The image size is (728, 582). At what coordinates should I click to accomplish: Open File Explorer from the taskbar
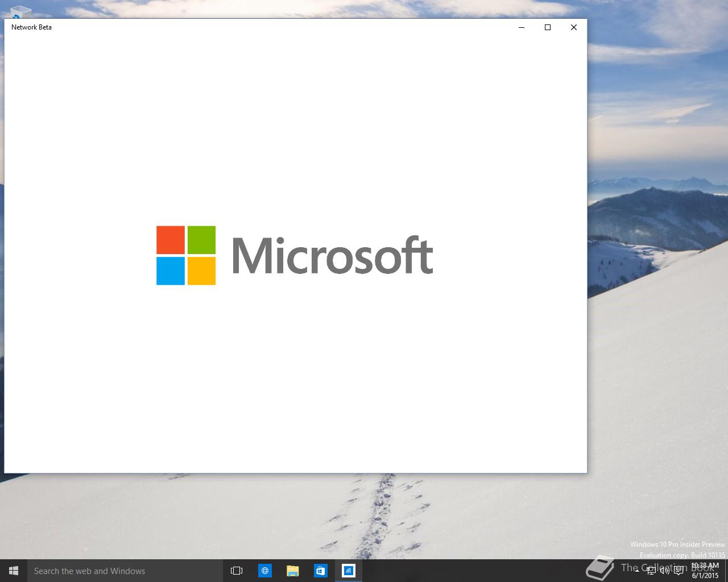coord(292,571)
